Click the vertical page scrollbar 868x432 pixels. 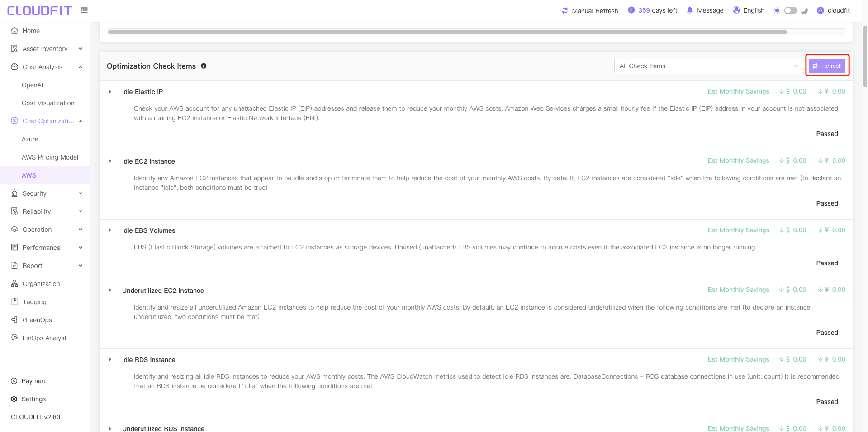tap(865, 56)
